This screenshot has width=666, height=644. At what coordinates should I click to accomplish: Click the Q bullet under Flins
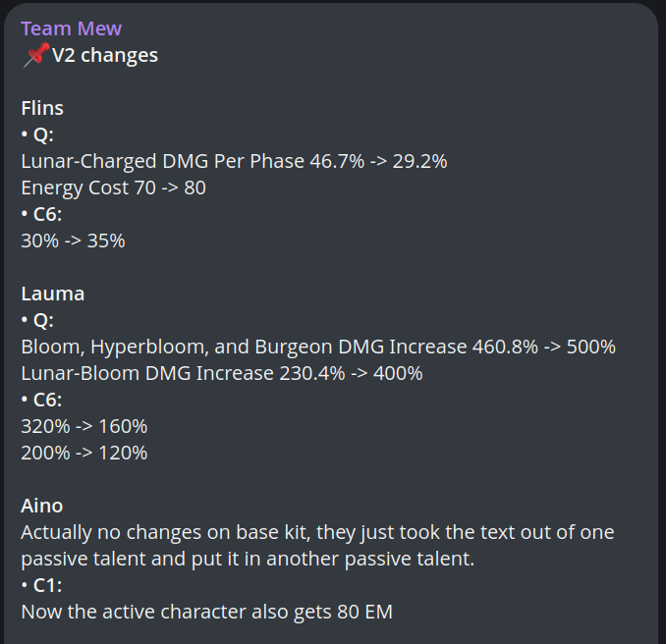tap(37, 134)
